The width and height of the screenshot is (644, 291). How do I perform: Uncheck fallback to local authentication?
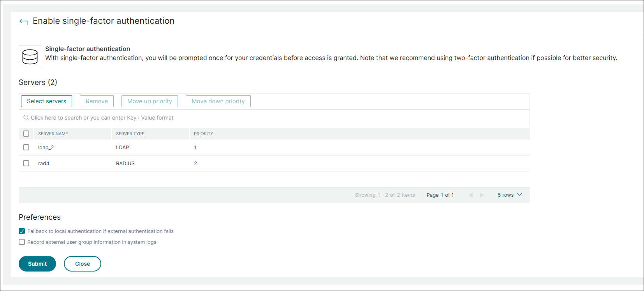(22, 231)
